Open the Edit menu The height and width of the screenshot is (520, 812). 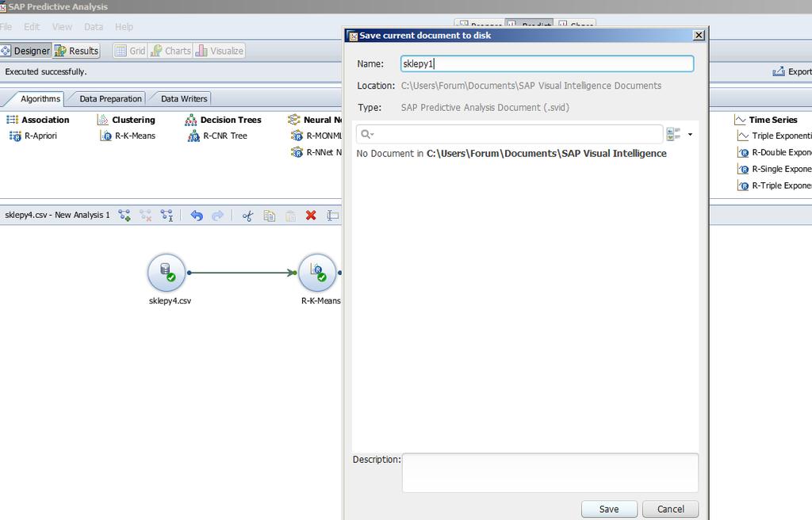[32, 27]
